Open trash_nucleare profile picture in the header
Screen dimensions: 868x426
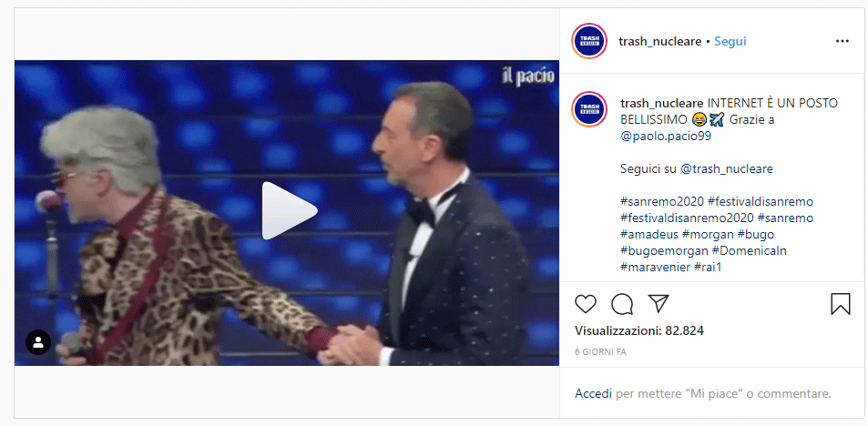589,41
